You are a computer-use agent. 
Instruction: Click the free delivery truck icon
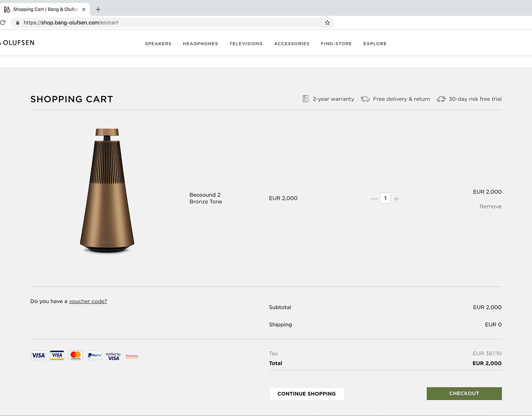[x=365, y=99]
